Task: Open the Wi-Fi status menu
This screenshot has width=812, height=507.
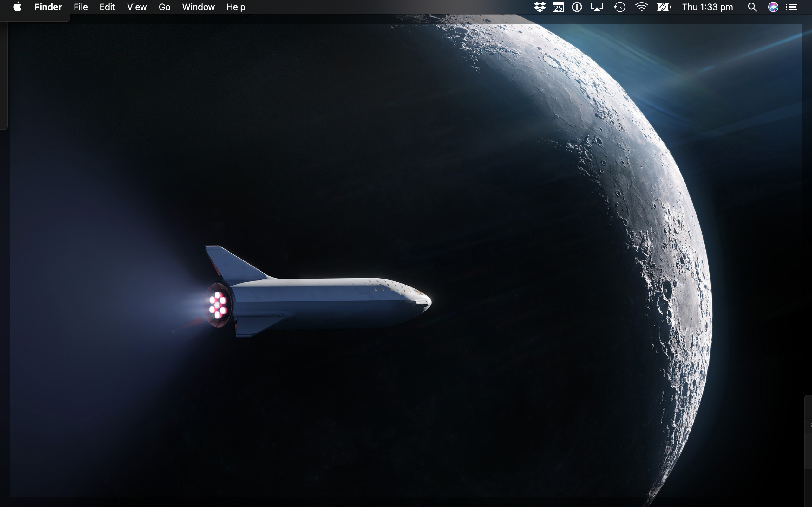Action: (x=641, y=7)
